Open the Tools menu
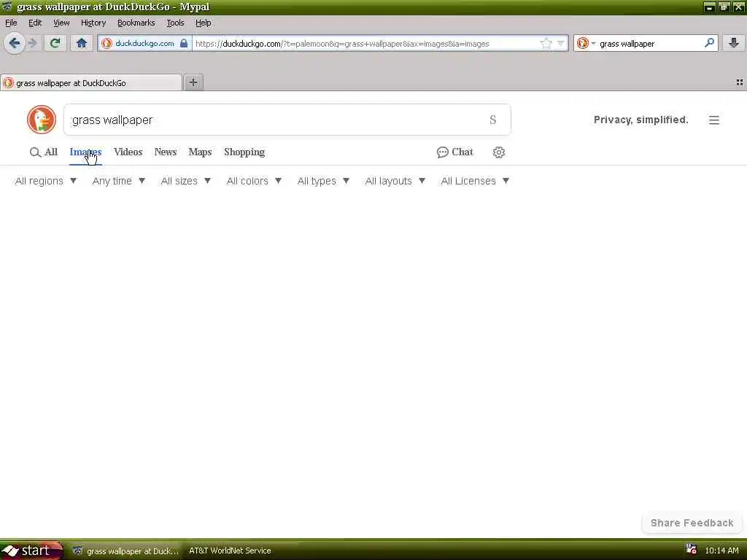Viewport: 747px width, 560px height. click(175, 23)
